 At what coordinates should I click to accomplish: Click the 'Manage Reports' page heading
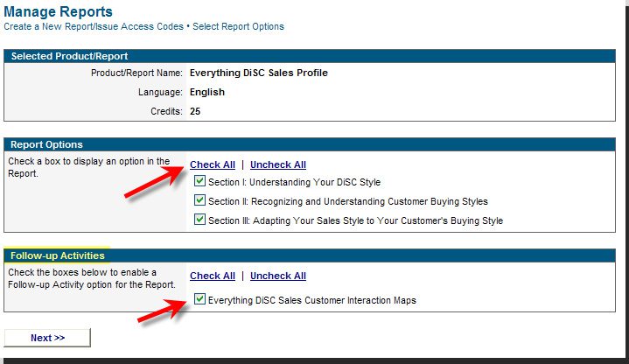[58, 11]
